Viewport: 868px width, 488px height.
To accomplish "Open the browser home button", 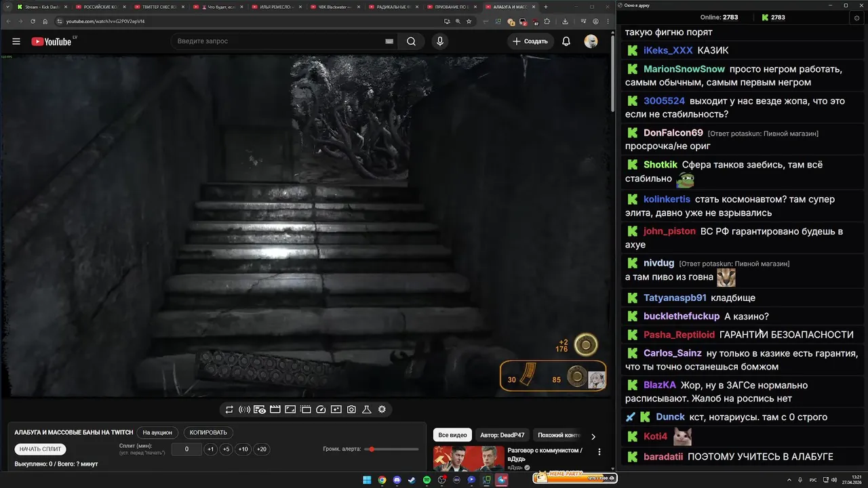I will pos(45,21).
